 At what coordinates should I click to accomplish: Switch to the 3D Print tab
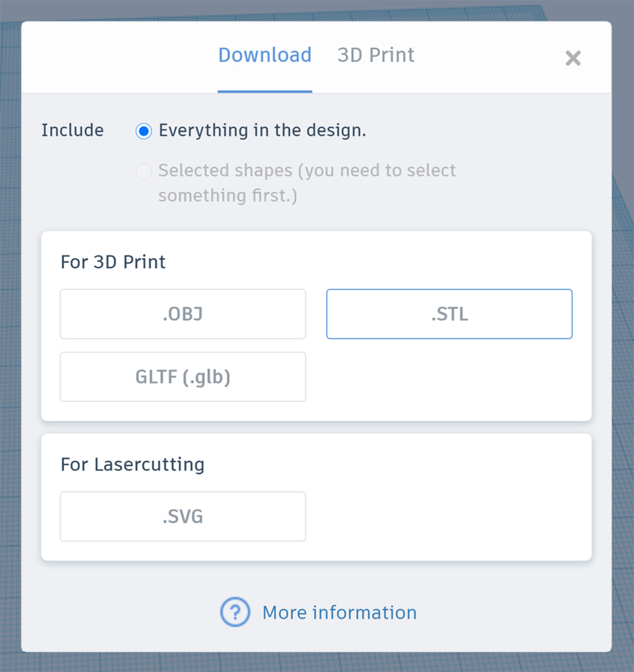375,55
